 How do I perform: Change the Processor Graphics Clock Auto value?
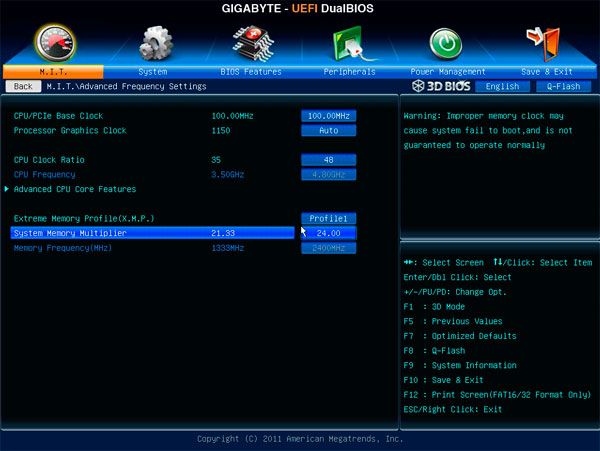coord(328,130)
